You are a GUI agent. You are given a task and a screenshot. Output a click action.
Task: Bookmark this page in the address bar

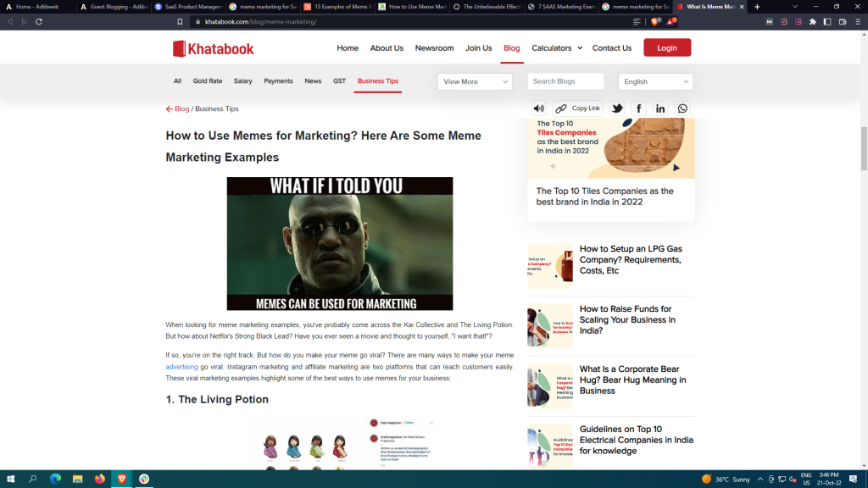[x=180, y=21]
